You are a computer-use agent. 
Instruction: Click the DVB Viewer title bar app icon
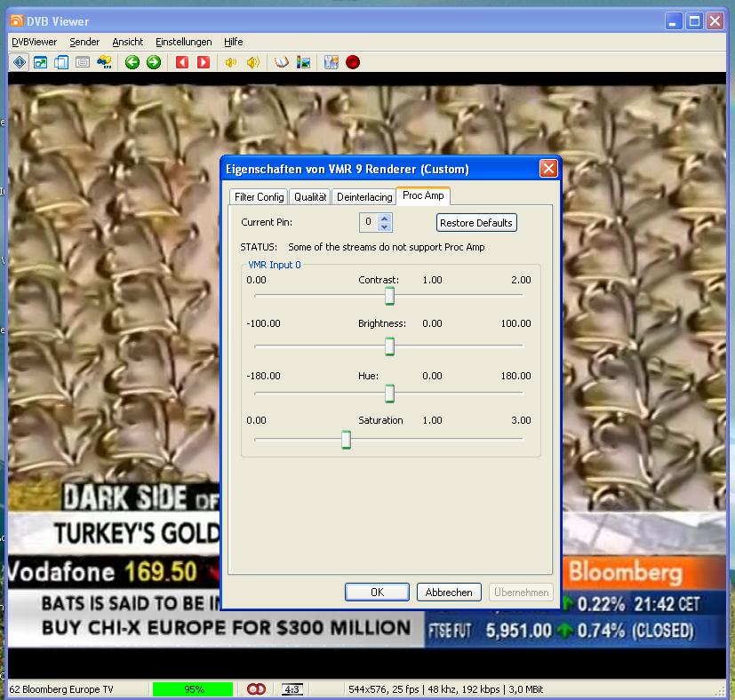pyautogui.click(x=17, y=20)
